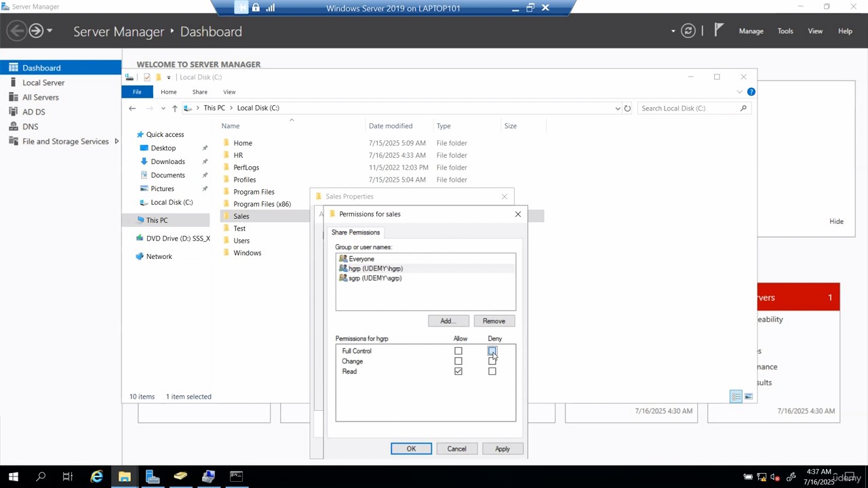Viewport: 868px width, 488px height.
Task: Open the Share Permissions tab
Action: [x=355, y=232]
